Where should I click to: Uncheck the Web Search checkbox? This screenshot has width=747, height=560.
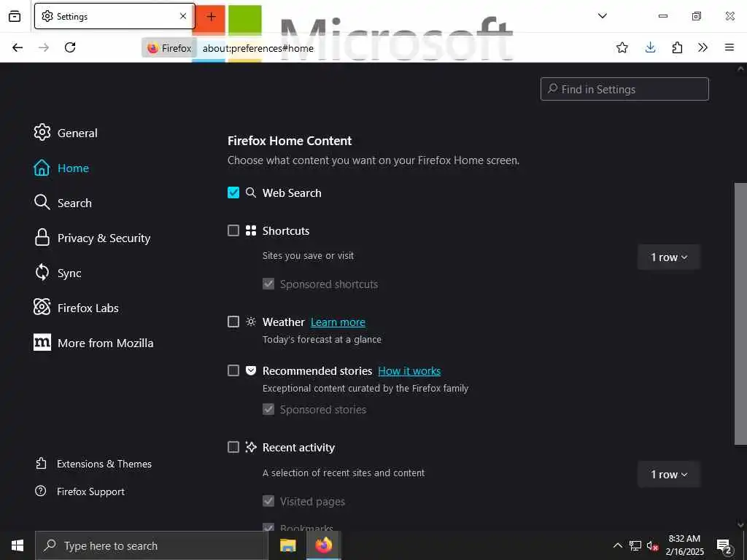click(x=233, y=192)
